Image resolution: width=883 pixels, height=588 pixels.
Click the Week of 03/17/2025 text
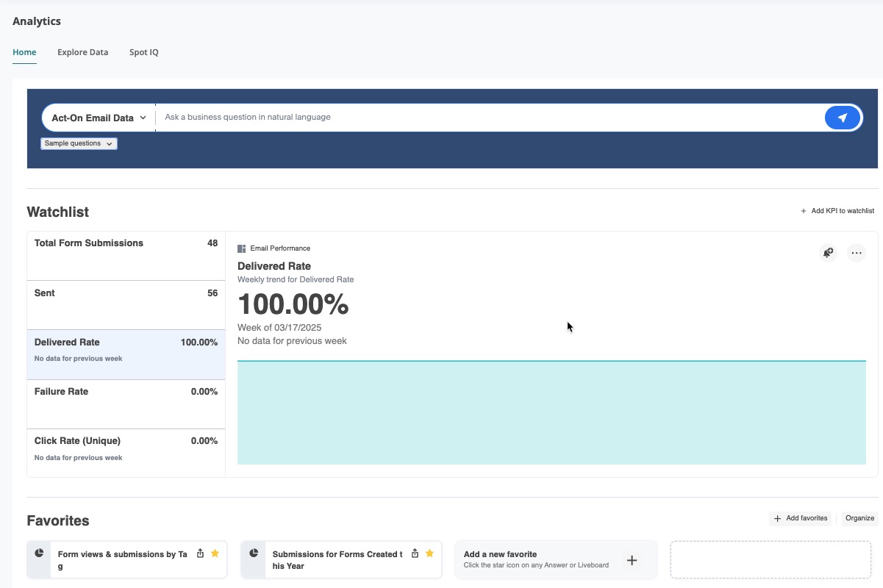tap(279, 328)
